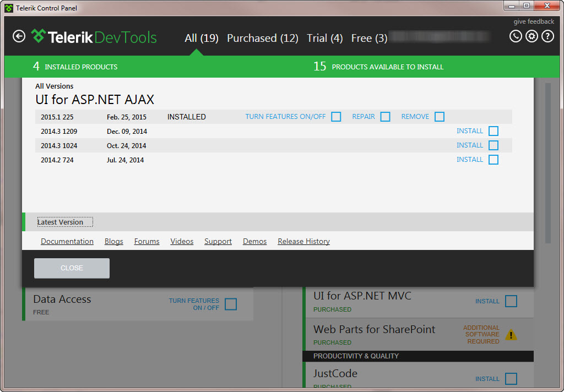Click the 2015.1 225 version text
This screenshot has height=392, width=564.
coord(57,117)
